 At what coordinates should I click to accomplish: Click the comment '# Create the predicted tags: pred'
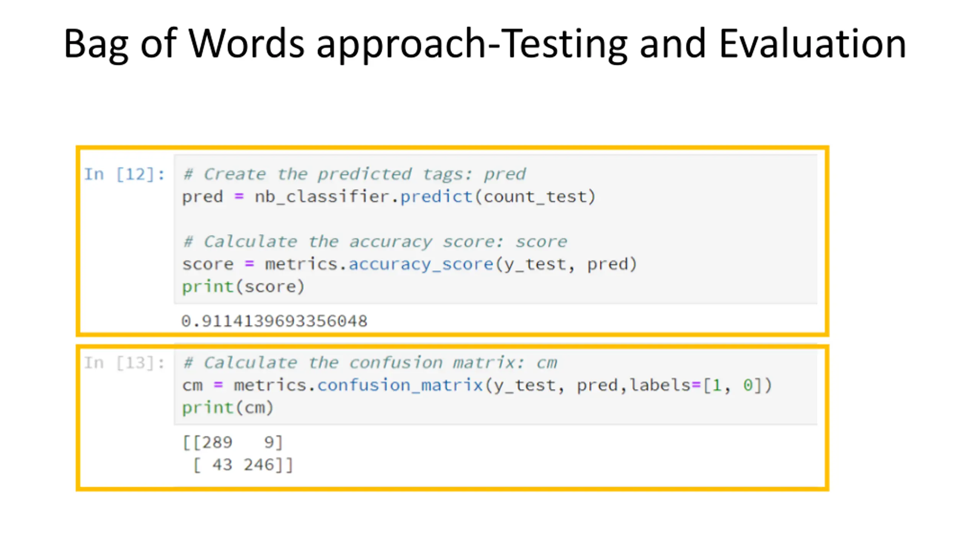point(354,174)
